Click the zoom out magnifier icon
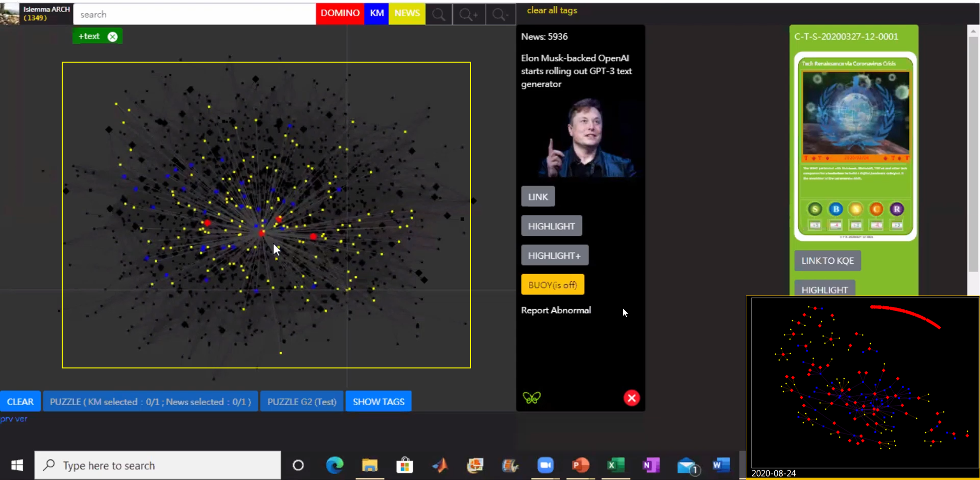The height and width of the screenshot is (480, 980). pyautogui.click(x=500, y=14)
